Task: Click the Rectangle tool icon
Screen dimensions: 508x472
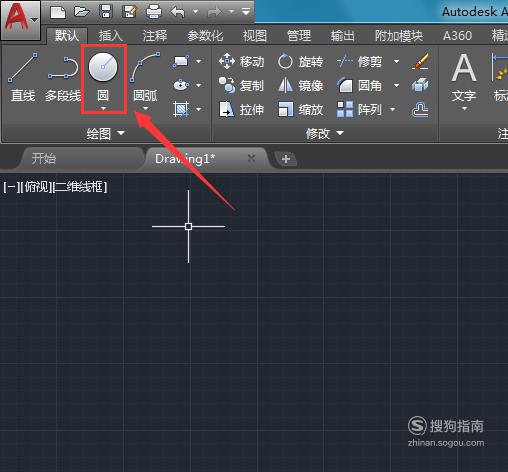Action: pos(181,62)
